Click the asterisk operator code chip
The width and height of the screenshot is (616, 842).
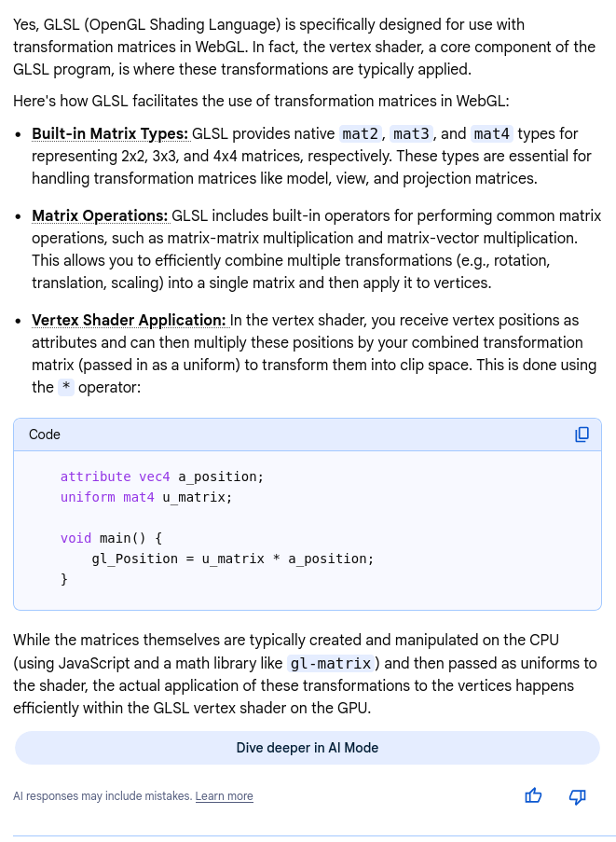tap(66, 387)
